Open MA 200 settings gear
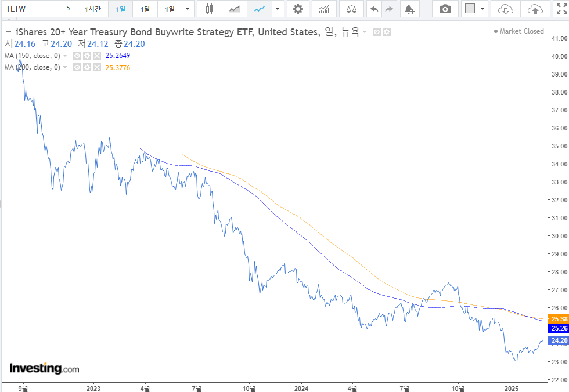The image size is (569, 392). point(87,67)
